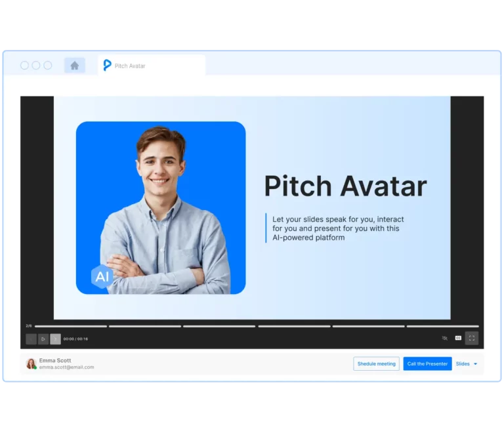The width and height of the screenshot is (504, 437).
Task: Jump to second progress segment
Action: click(145, 326)
